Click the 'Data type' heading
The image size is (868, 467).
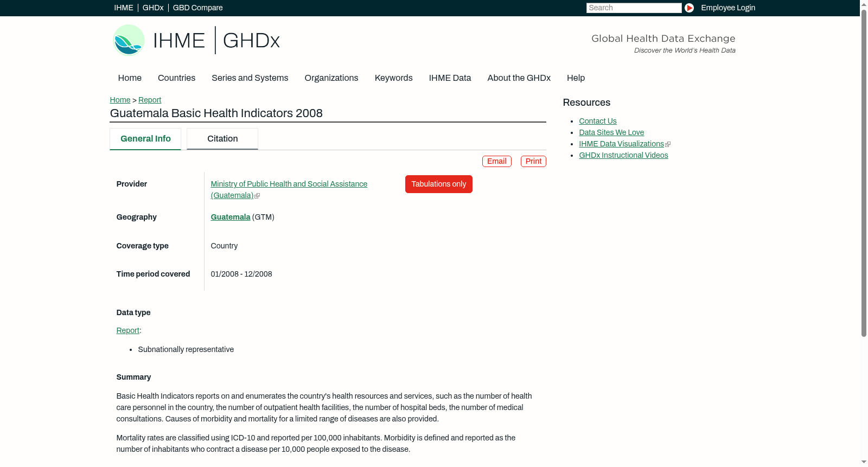pyautogui.click(x=133, y=313)
